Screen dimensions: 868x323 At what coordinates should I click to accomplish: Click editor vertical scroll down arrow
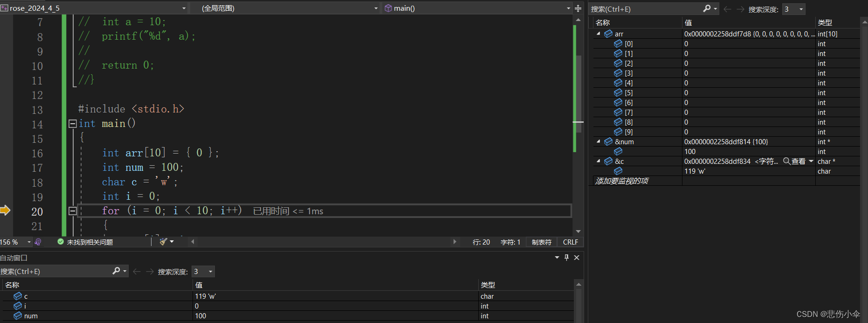click(578, 232)
